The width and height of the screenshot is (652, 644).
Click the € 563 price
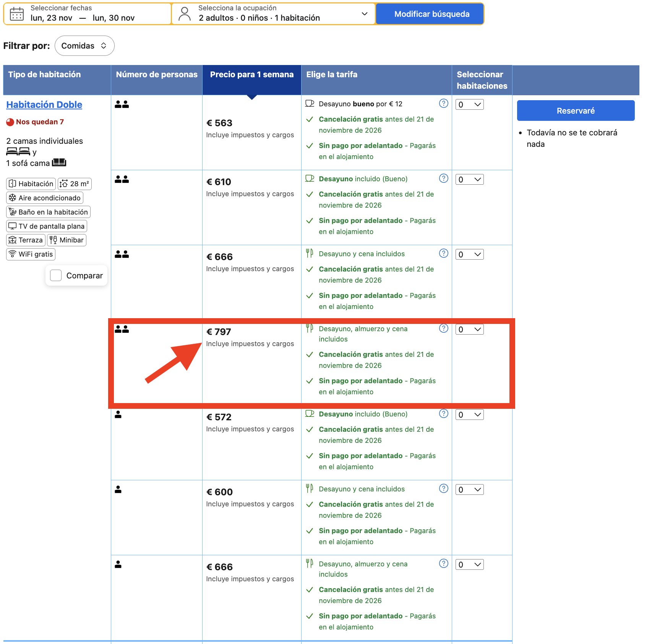(219, 123)
